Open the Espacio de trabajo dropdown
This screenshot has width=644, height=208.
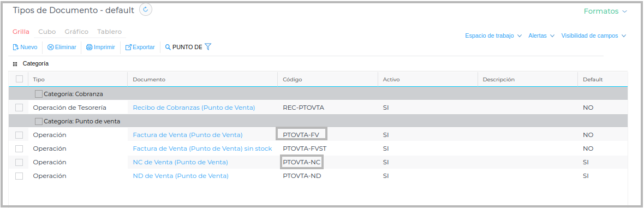pyautogui.click(x=493, y=36)
